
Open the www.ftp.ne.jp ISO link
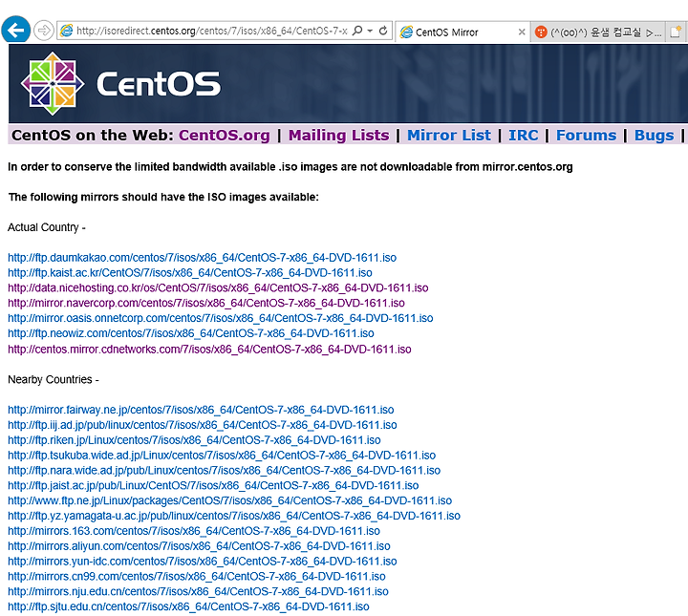pos(230,500)
